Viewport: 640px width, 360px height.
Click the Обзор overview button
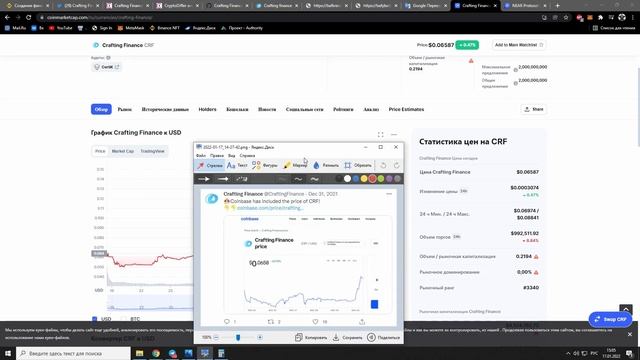(101, 109)
